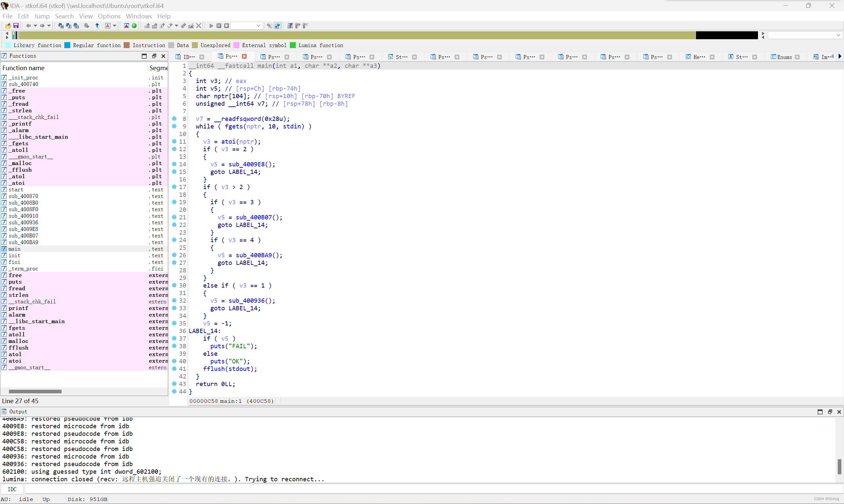The height and width of the screenshot is (504, 844).
Task: Click the Save database icon
Action: coord(15,25)
